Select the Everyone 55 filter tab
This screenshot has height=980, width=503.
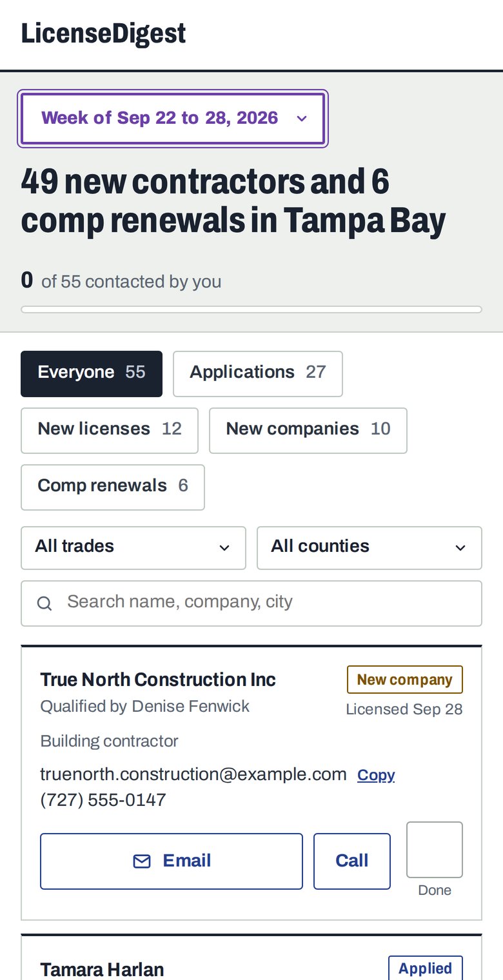[x=92, y=373]
